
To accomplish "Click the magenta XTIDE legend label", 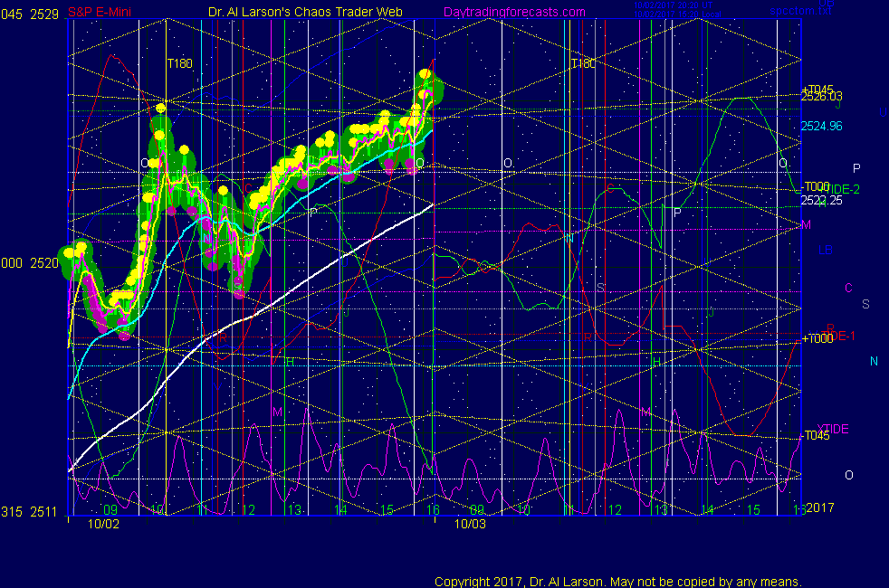I will tap(832, 429).
